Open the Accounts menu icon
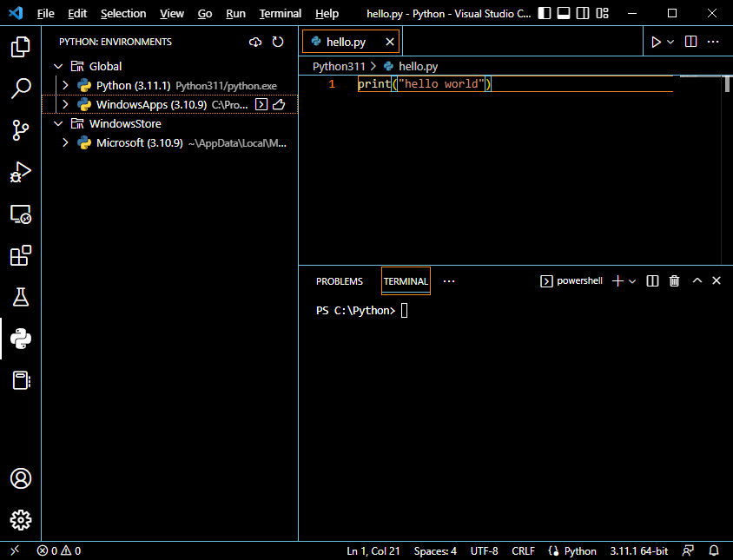The width and height of the screenshot is (733, 560). point(21,478)
